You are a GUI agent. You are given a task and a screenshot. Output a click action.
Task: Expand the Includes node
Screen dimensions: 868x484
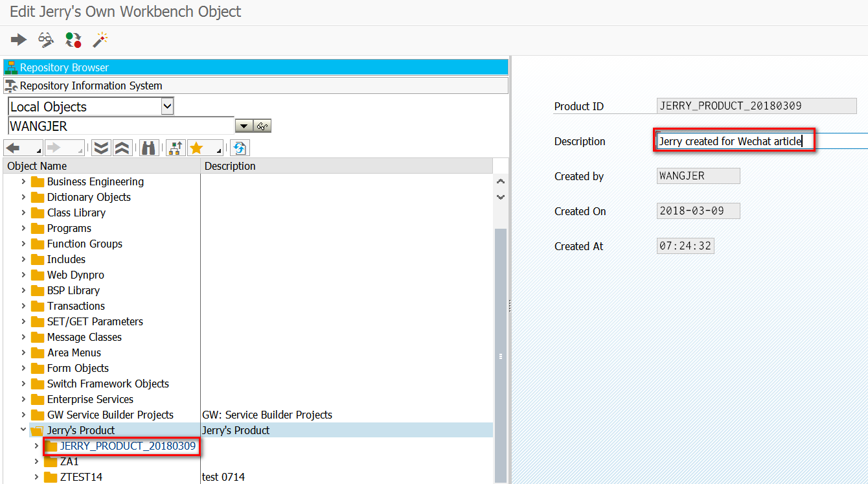[23, 259]
